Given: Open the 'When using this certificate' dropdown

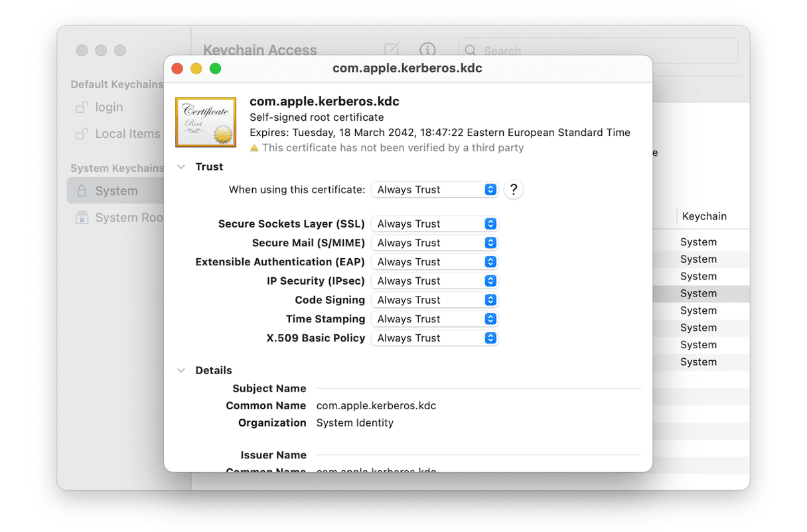Looking at the screenshot, I should tap(434, 190).
